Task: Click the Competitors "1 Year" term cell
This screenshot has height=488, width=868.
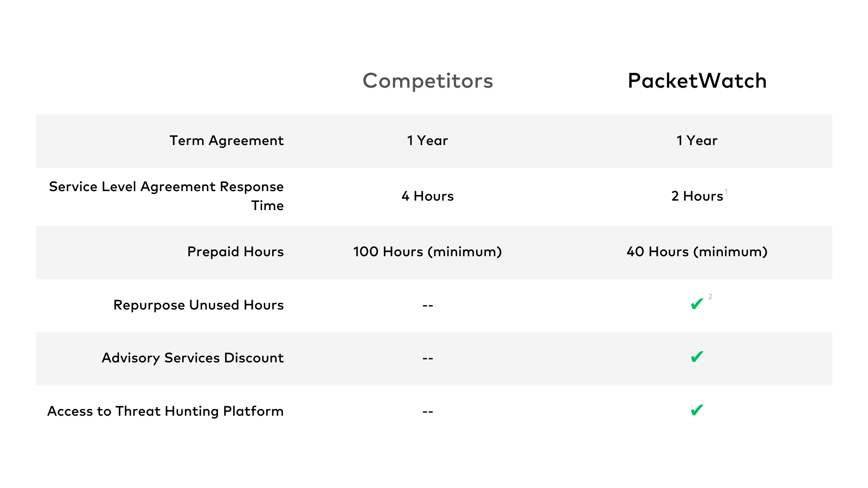Action: 427,141
